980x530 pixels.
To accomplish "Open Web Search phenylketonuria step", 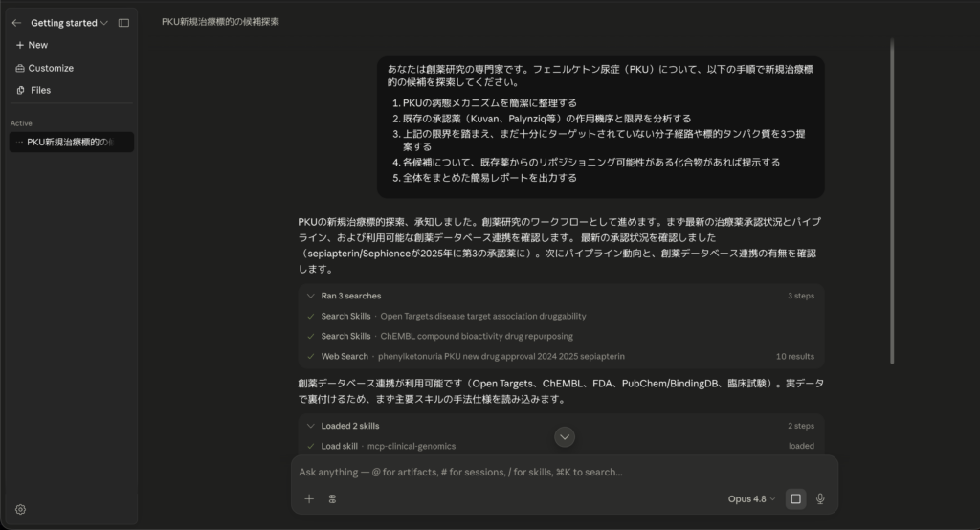I will [x=561, y=356].
